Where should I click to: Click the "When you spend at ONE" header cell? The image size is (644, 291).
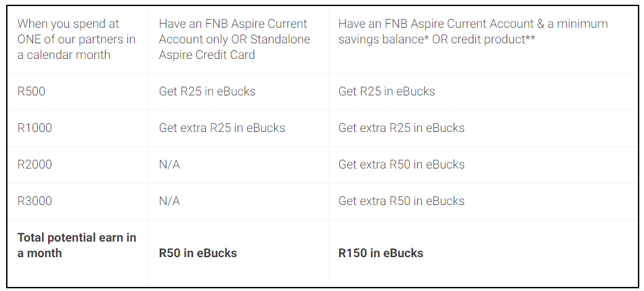[x=77, y=39]
